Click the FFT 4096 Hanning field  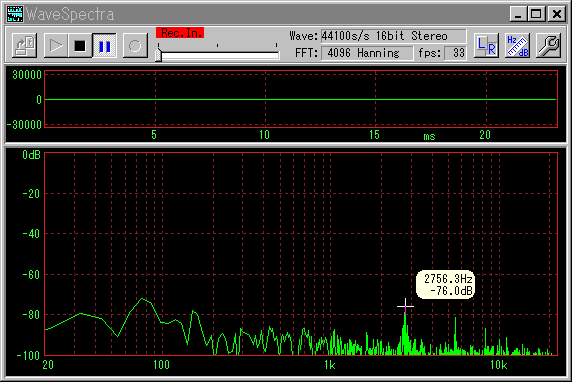point(367,53)
